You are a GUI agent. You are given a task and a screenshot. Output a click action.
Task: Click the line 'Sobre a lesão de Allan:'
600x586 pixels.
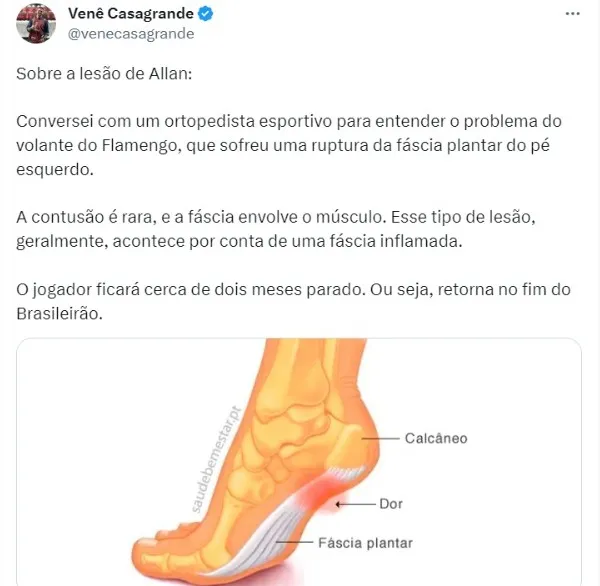click(104, 73)
